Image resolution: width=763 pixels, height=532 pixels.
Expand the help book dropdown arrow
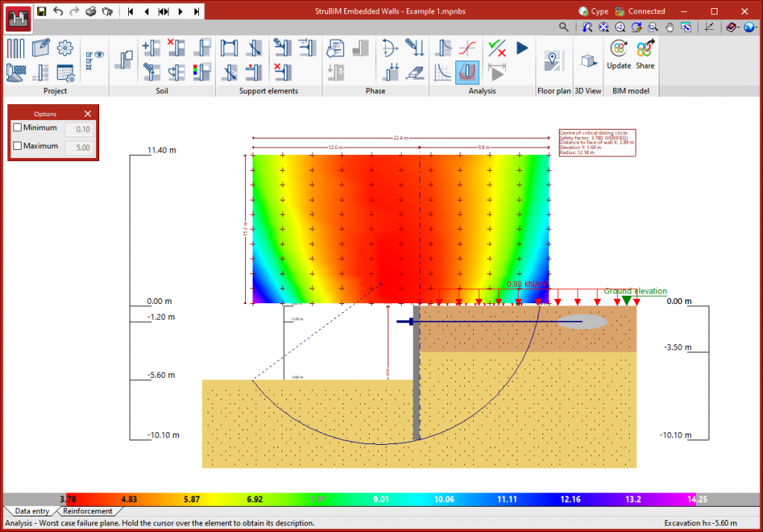point(738,28)
